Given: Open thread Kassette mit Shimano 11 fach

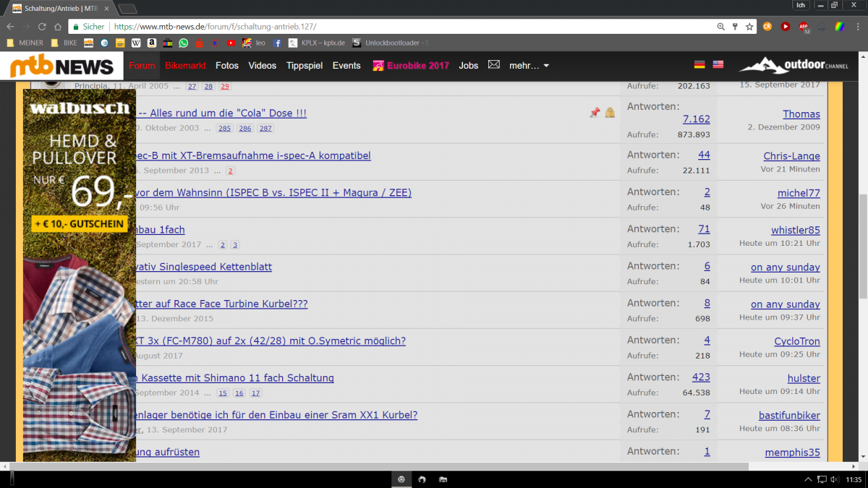Looking at the screenshot, I should 235,378.
